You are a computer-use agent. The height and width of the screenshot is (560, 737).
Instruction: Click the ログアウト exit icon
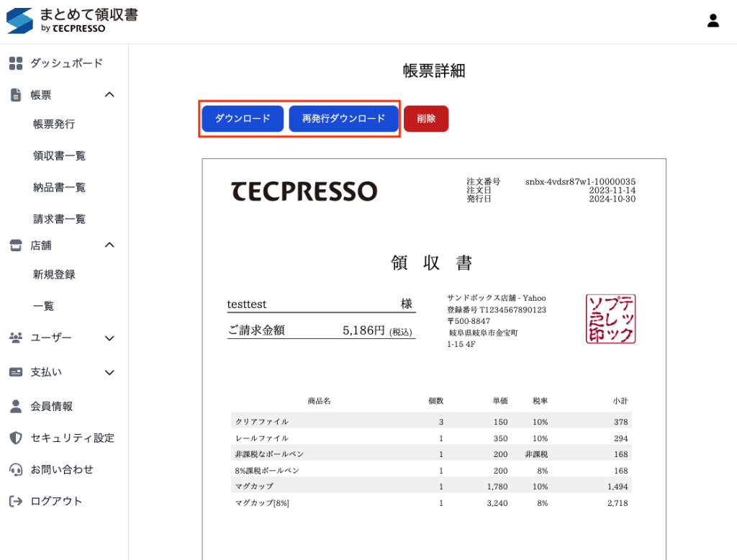point(16,502)
